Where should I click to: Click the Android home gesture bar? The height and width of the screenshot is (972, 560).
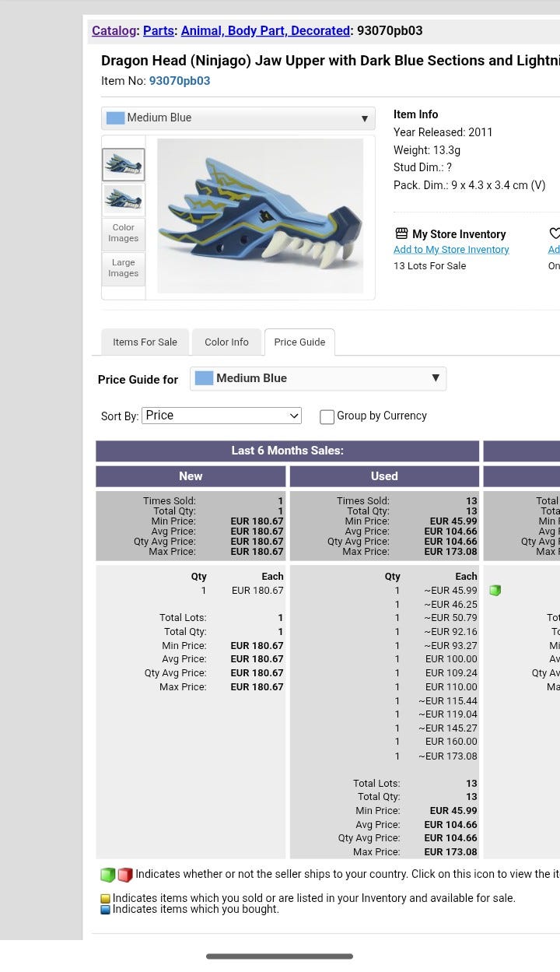tap(280, 956)
